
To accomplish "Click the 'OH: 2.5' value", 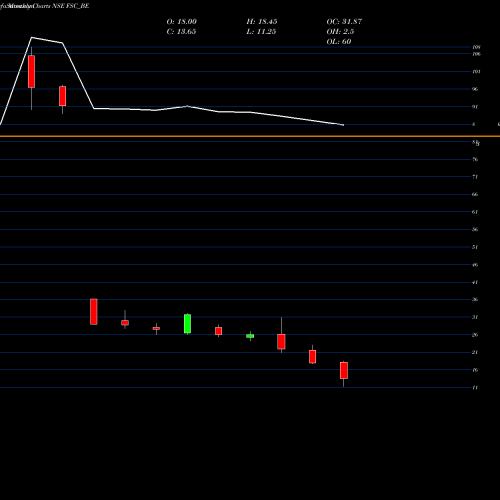I will (x=340, y=32).
